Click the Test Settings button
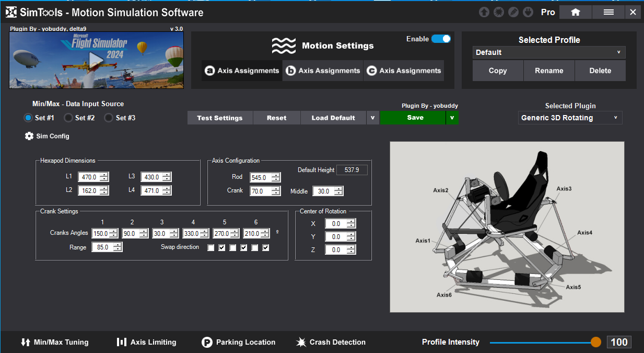644x353 pixels. point(220,118)
